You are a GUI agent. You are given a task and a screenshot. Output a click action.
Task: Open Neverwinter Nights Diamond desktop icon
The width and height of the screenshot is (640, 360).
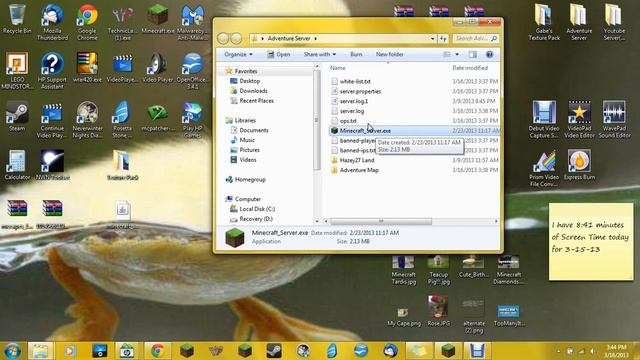pos(87,120)
